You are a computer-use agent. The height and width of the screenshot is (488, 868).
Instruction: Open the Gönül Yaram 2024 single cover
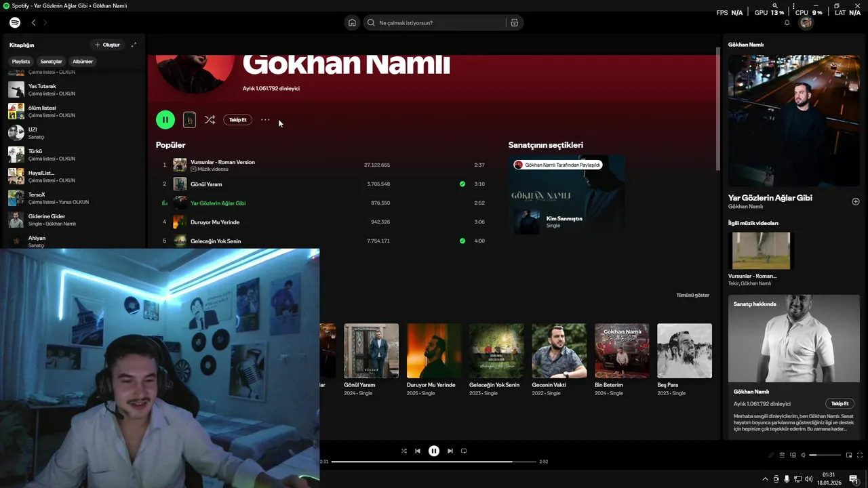371,350
